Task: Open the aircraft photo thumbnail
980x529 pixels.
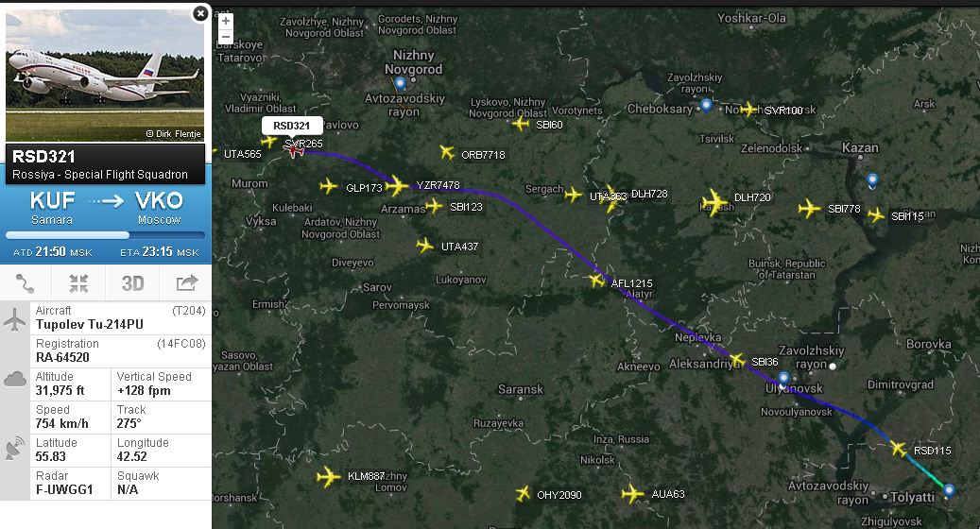Action: point(105,75)
